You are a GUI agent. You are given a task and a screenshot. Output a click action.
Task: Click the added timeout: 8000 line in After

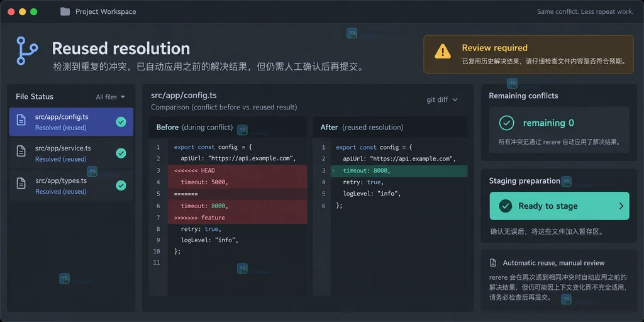(x=399, y=171)
